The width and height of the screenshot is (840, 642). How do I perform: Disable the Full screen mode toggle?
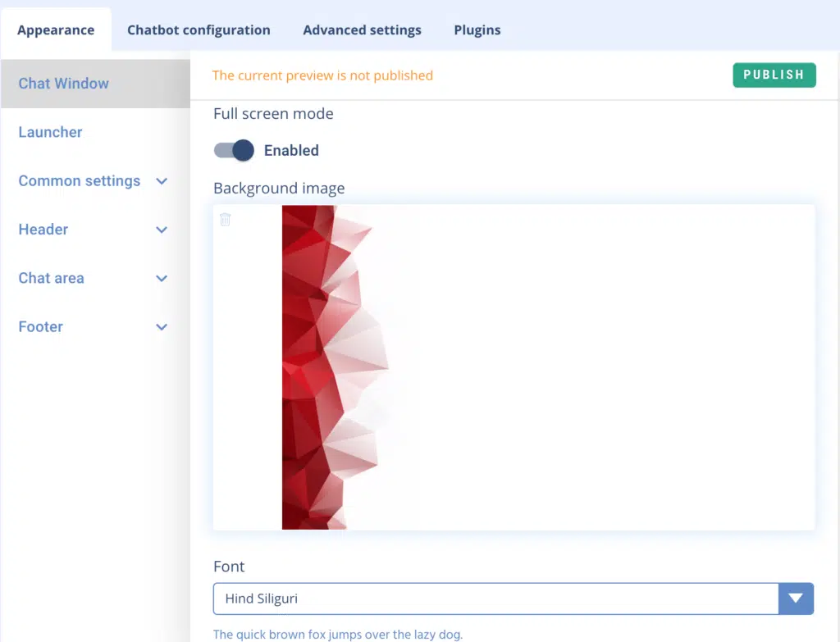tap(234, 150)
